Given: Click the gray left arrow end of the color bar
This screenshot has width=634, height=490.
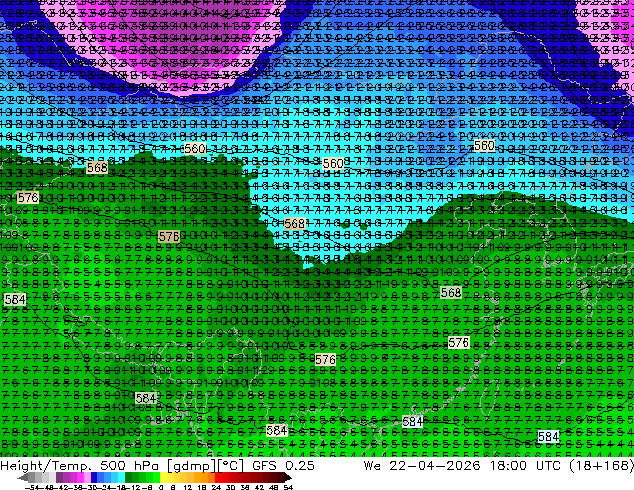Looking at the screenshot, I should point(23,477).
